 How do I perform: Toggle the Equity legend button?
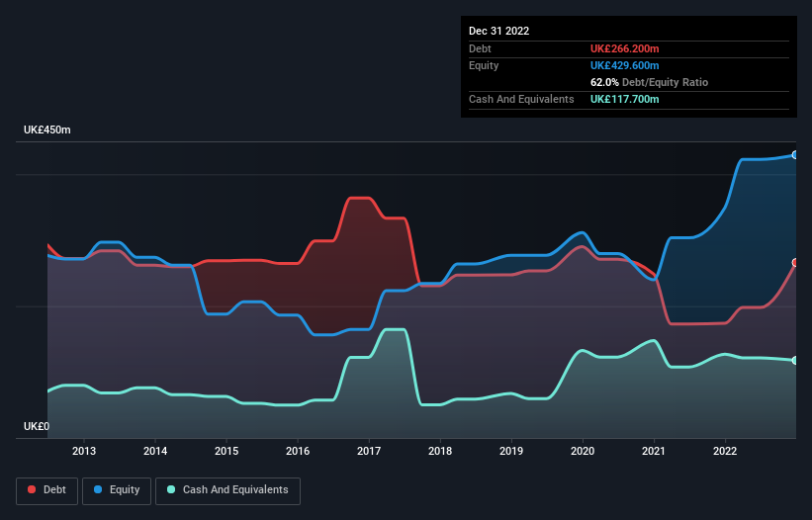[117, 490]
